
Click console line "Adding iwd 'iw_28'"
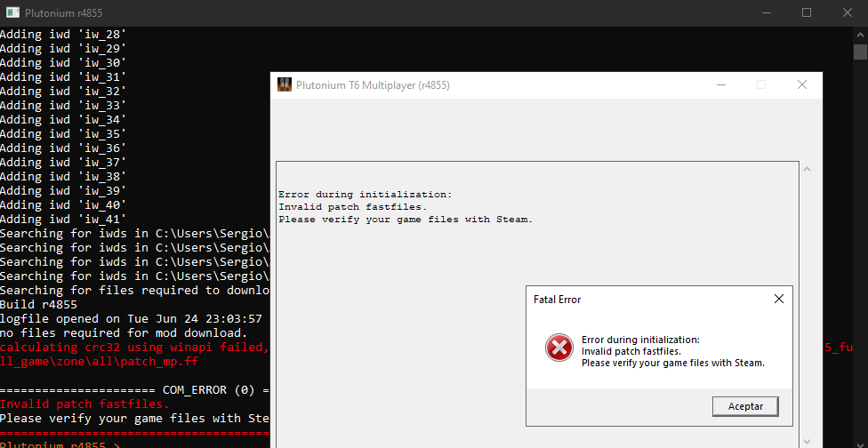tap(63, 35)
